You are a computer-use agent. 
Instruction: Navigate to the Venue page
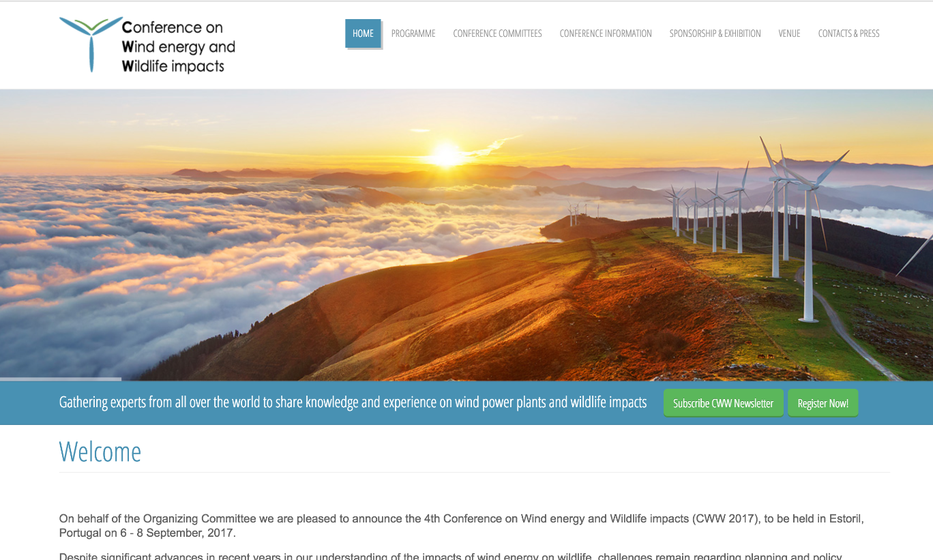click(789, 33)
